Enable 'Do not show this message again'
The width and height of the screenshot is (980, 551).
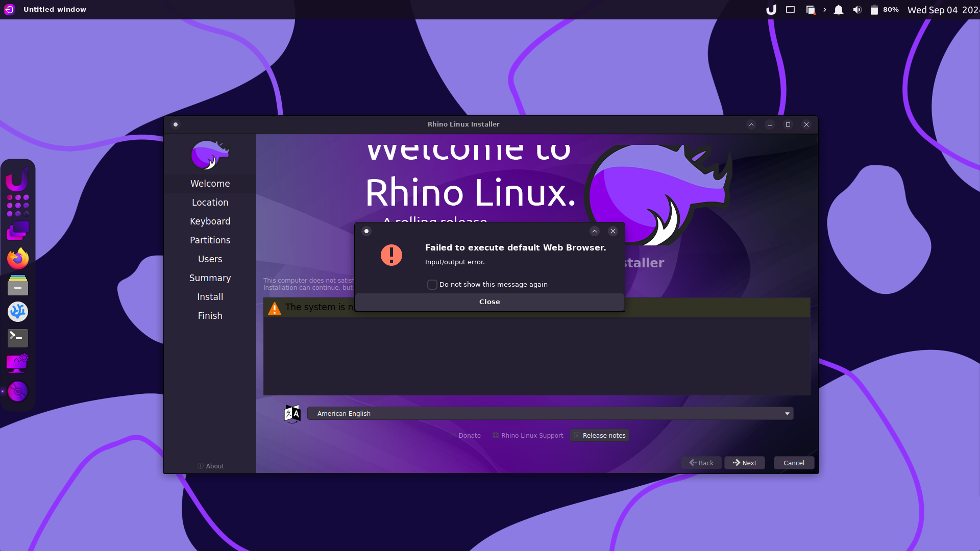(432, 285)
